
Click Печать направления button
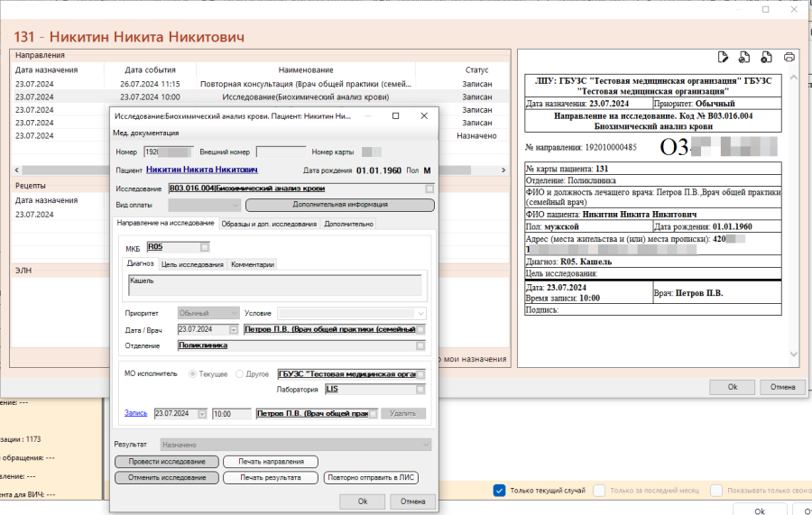coord(271,462)
